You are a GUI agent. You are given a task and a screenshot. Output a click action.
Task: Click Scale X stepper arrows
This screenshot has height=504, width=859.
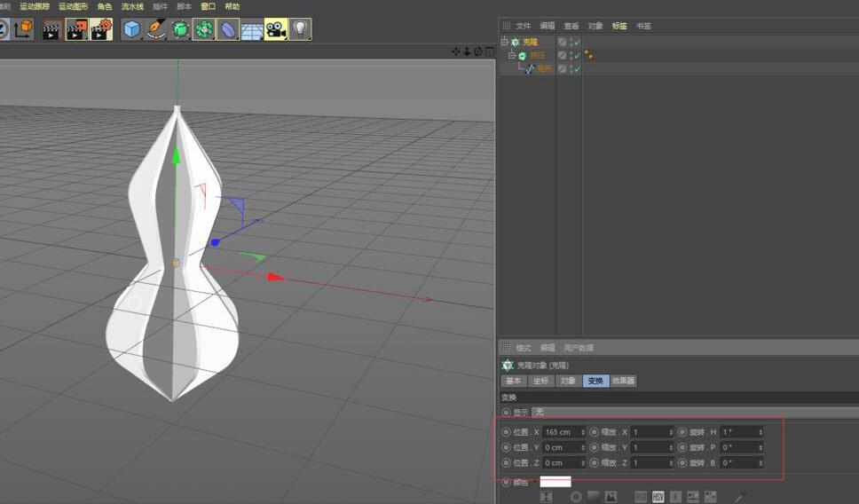[x=671, y=432]
